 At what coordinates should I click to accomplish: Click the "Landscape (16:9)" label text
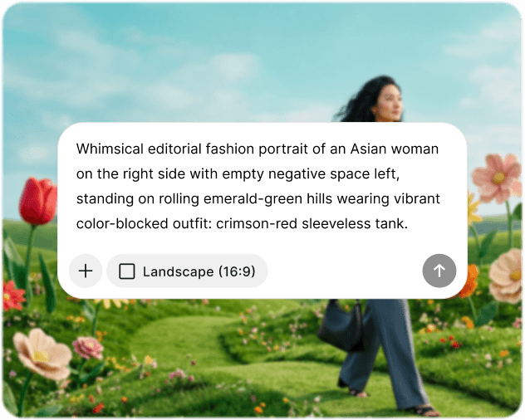[199, 271]
